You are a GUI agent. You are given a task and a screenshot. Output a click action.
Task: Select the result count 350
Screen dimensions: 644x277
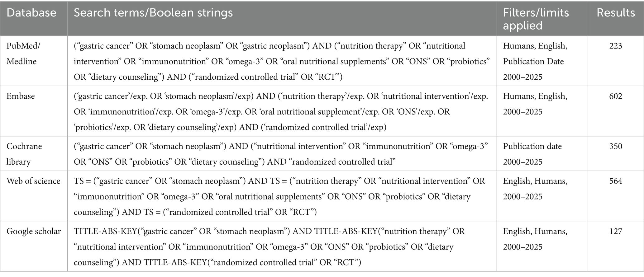click(616, 147)
